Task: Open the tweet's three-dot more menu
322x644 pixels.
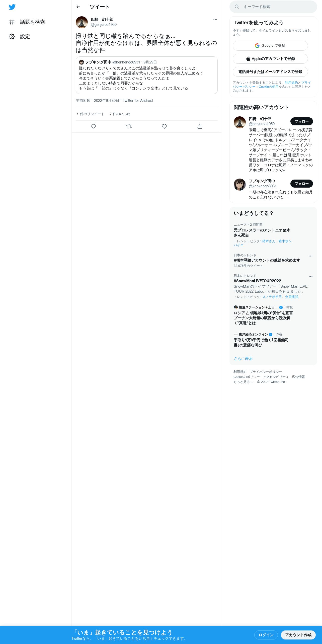Action: pos(215,20)
